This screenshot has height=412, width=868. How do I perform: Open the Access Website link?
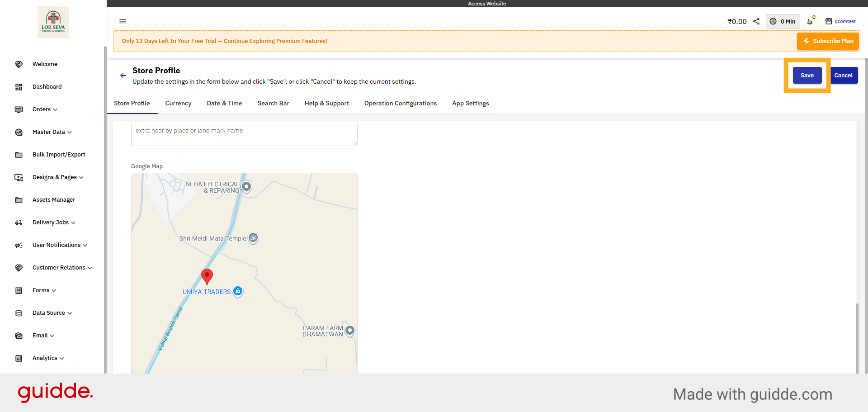pyautogui.click(x=487, y=4)
